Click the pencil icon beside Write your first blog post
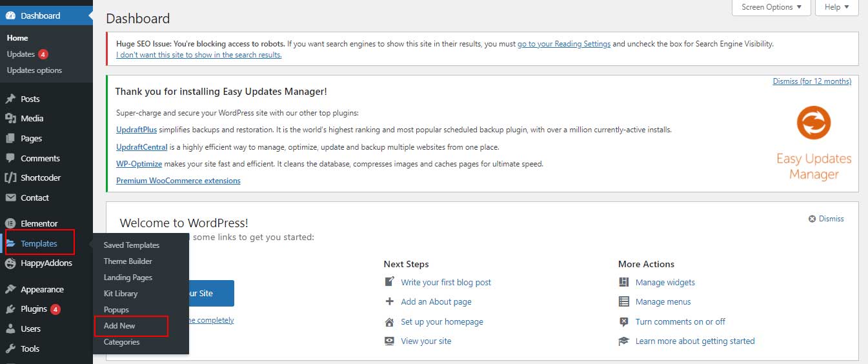 point(389,282)
